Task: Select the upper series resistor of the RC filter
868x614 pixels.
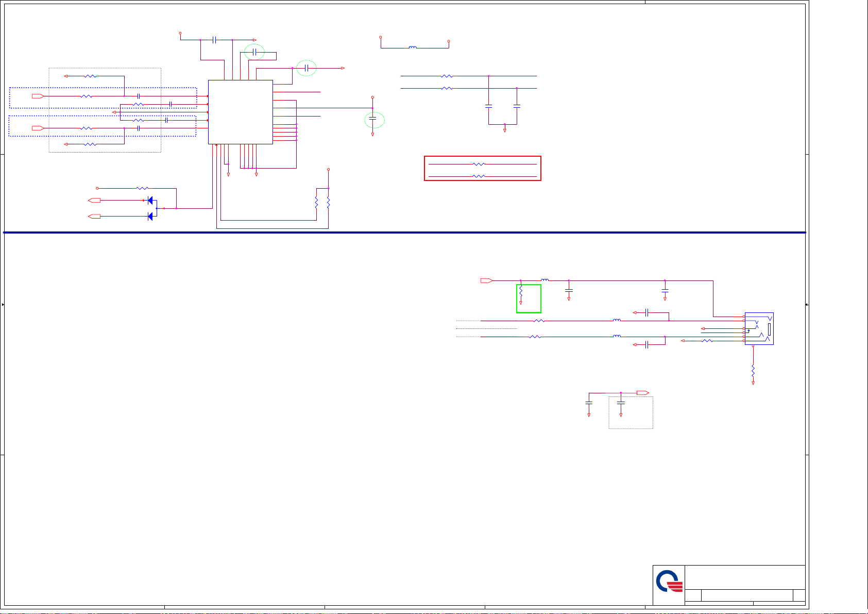Action: point(447,76)
